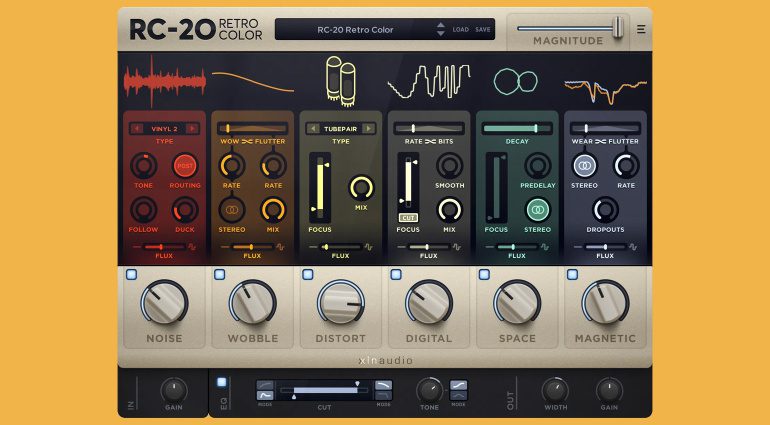
Task: Click the tube pair icon above Distort
Action: click(341, 80)
